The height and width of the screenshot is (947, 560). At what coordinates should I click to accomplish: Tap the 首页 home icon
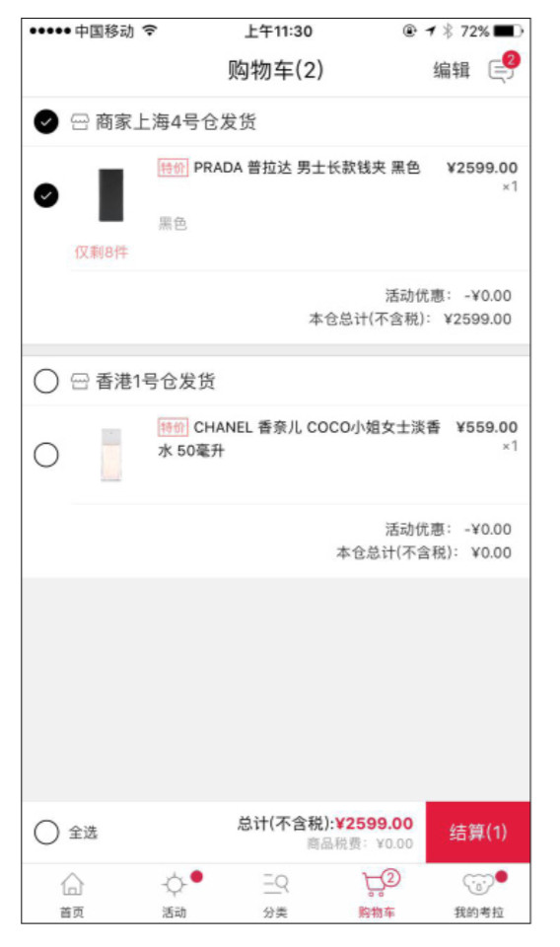tap(72, 884)
